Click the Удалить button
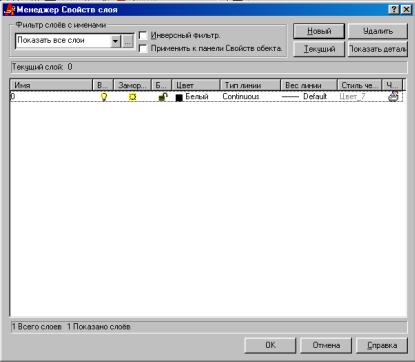 378,31
